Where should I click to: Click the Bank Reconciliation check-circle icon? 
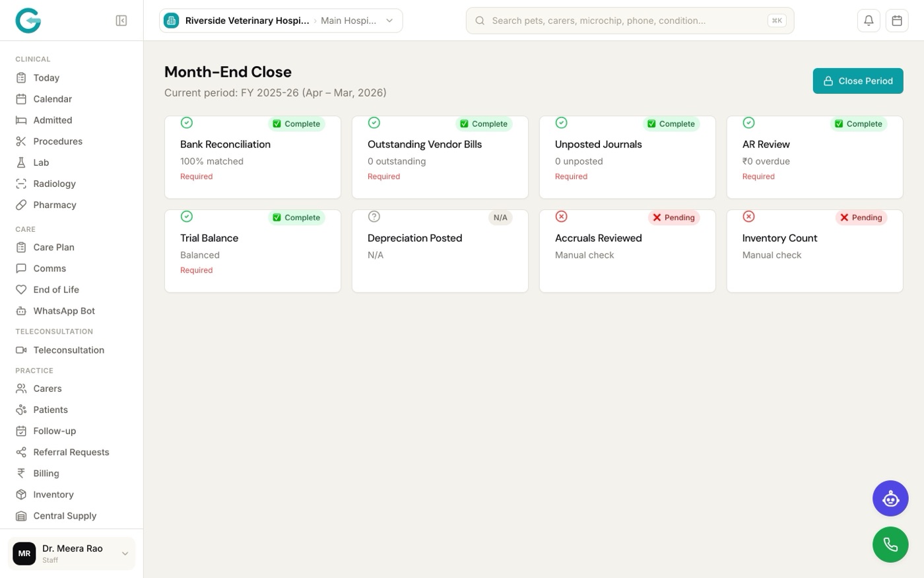tap(187, 123)
